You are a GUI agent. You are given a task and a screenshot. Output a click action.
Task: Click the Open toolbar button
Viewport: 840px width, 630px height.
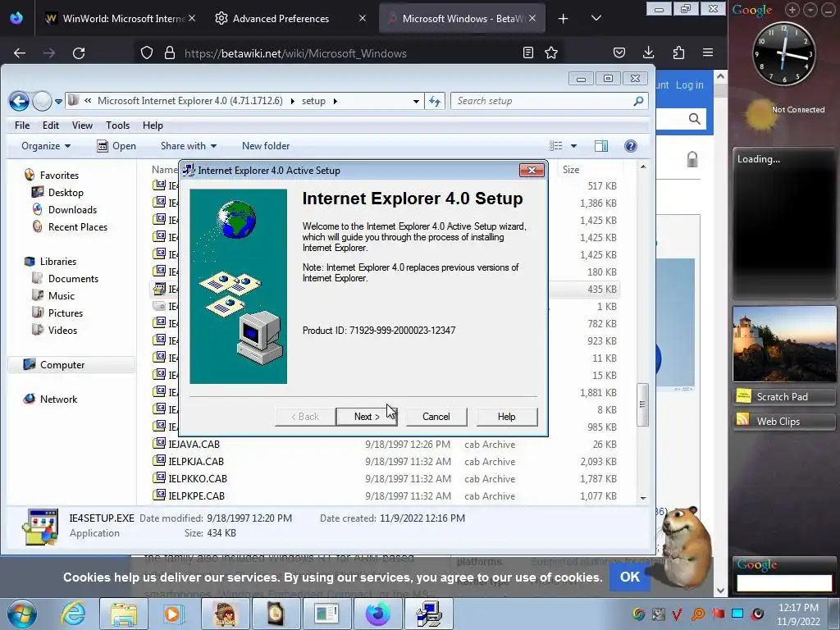(116, 146)
